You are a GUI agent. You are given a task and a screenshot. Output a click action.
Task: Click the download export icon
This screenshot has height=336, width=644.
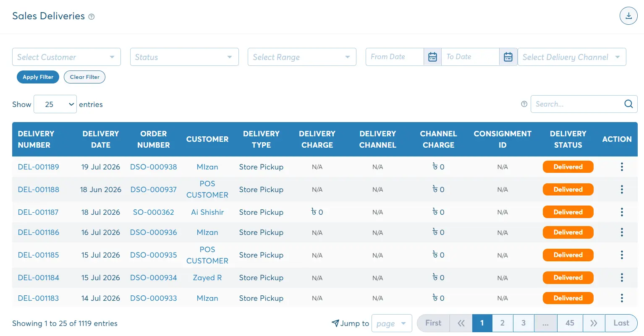[628, 16]
